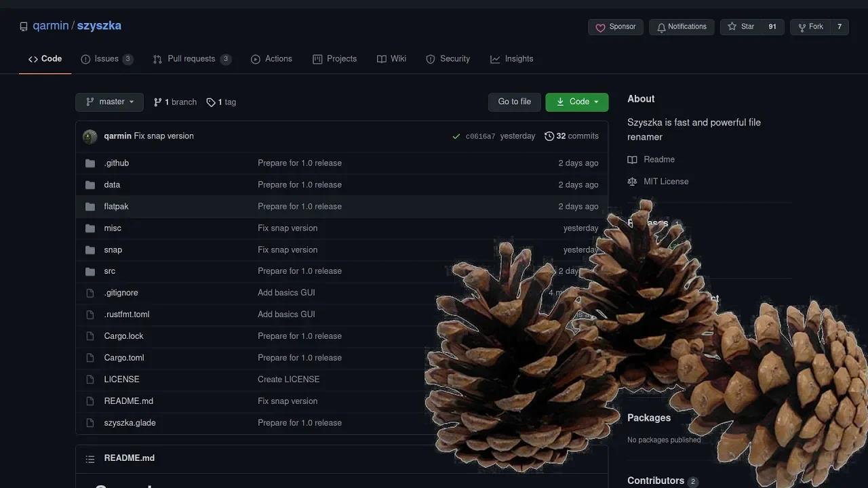
Task: Click the fork count 7
Action: pos(840,27)
